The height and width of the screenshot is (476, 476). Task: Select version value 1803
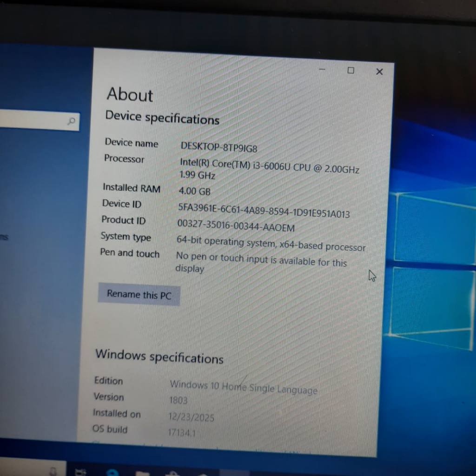tap(178, 400)
